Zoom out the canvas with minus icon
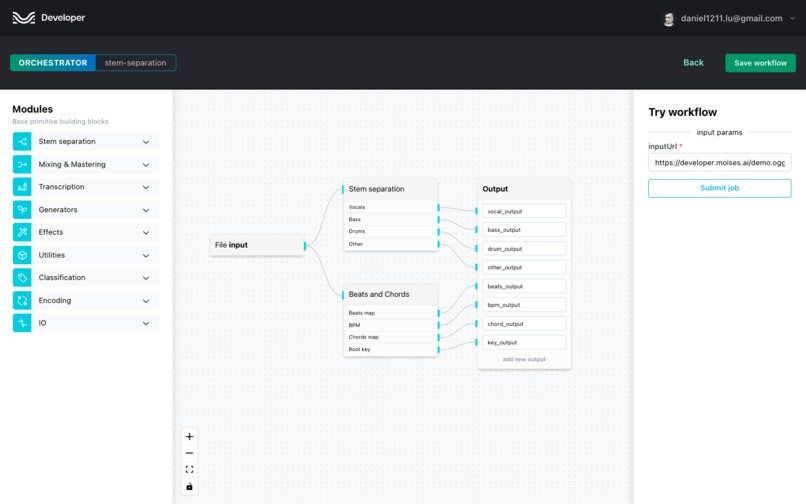 click(189, 453)
